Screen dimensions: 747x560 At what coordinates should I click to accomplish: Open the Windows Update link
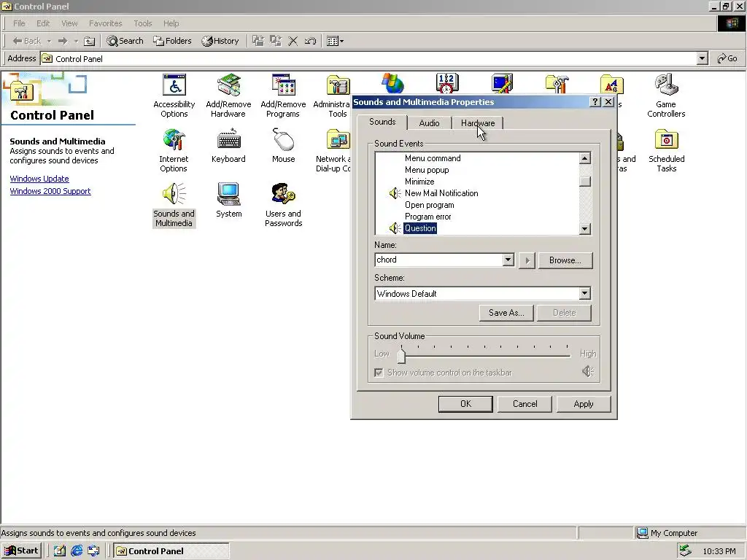tap(39, 179)
